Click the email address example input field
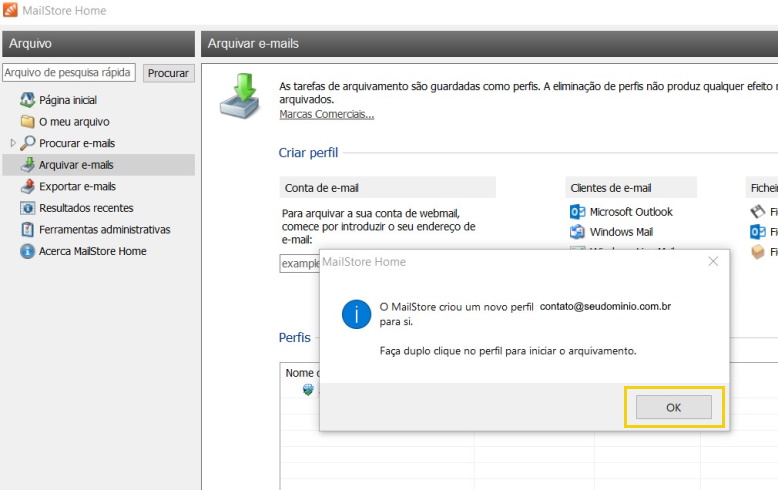This screenshot has height=490, width=778. pyautogui.click(x=300, y=263)
